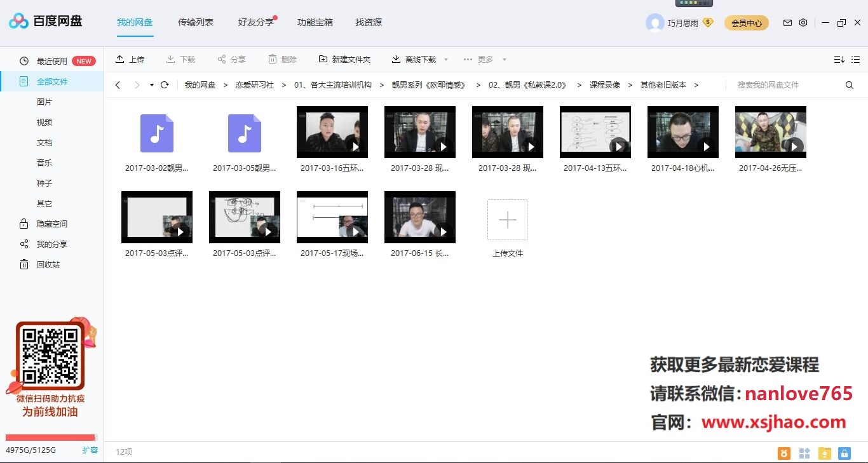Open the settings hexagon icon
Image resolution: width=868 pixels, height=463 pixels.
[803, 23]
